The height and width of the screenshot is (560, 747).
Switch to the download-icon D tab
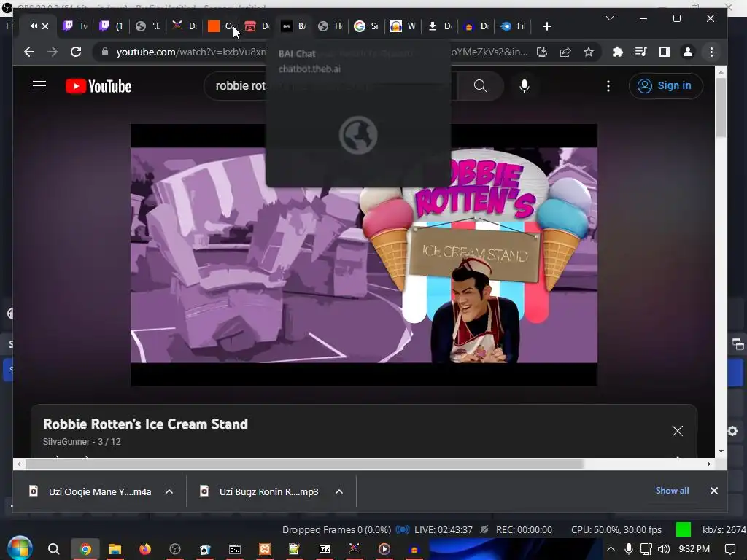(439, 26)
